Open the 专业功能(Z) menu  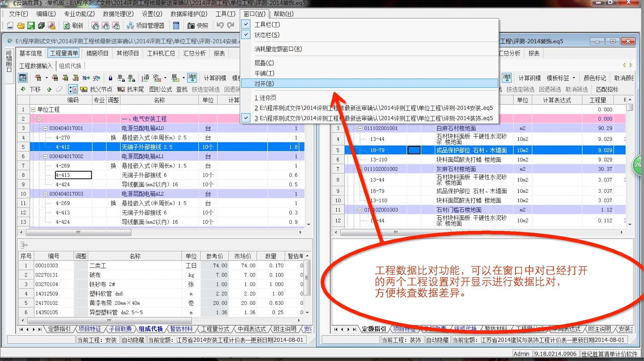79,14
